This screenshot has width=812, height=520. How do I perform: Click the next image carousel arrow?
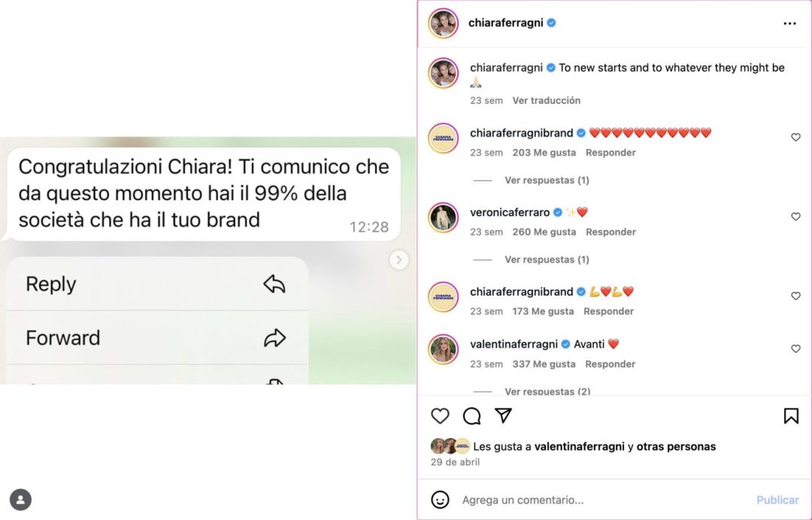pyautogui.click(x=398, y=260)
